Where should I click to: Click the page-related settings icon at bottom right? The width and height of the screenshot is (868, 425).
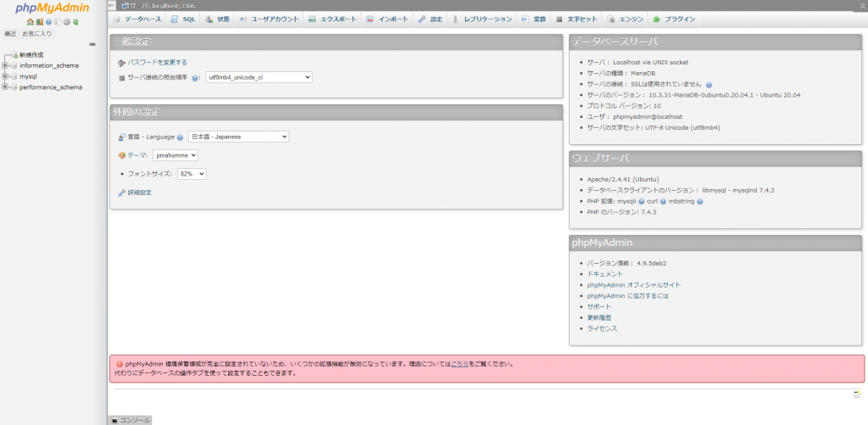pyautogui.click(x=857, y=394)
